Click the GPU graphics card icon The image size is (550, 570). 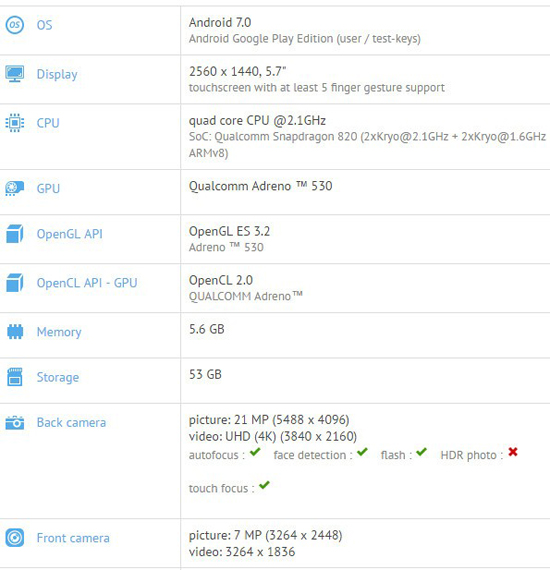pyautogui.click(x=15, y=188)
